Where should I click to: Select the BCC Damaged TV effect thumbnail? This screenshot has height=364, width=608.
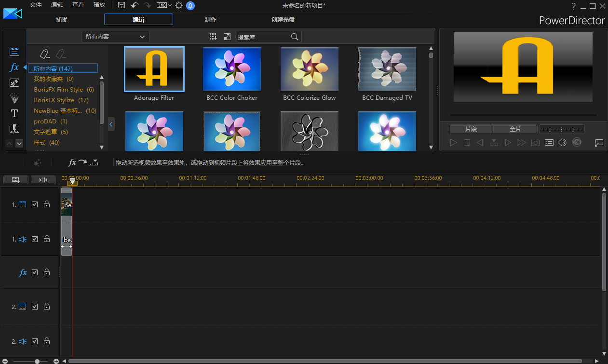(387, 69)
